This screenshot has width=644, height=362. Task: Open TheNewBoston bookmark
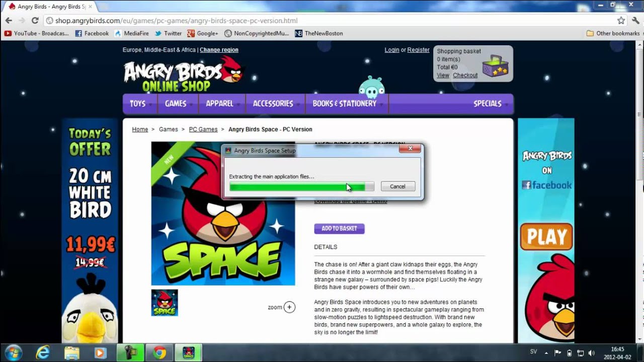pos(319,33)
